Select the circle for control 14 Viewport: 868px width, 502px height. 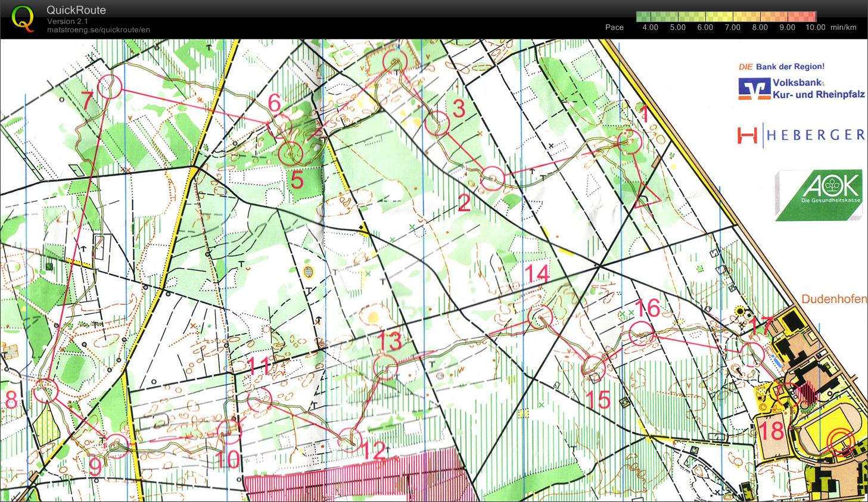click(540, 317)
